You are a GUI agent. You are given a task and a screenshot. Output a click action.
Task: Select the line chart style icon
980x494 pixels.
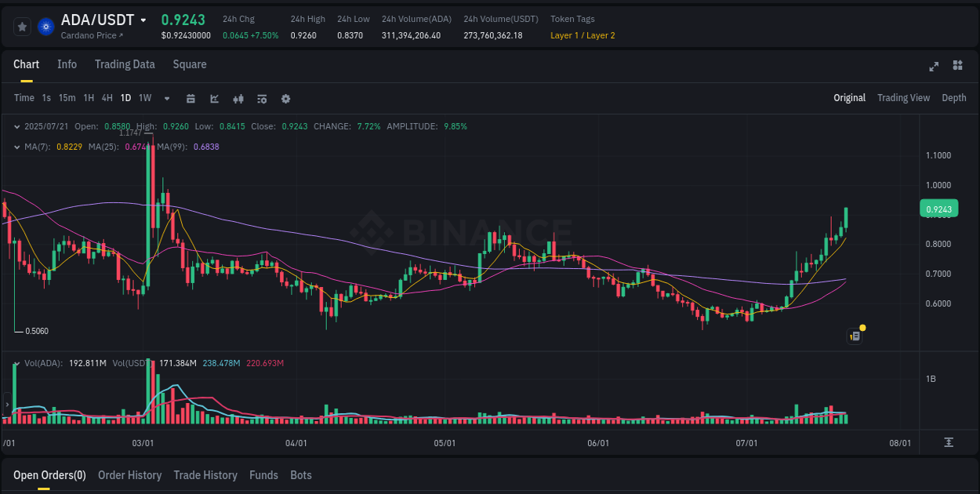pos(213,98)
